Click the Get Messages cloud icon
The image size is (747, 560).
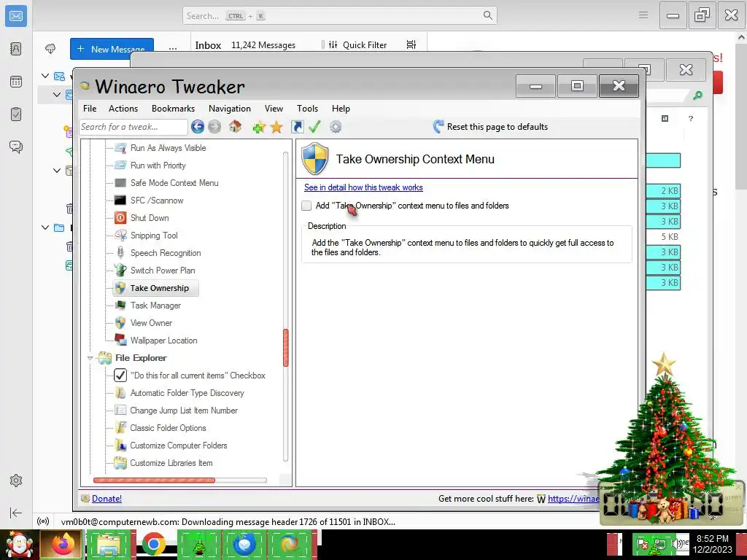(x=50, y=49)
